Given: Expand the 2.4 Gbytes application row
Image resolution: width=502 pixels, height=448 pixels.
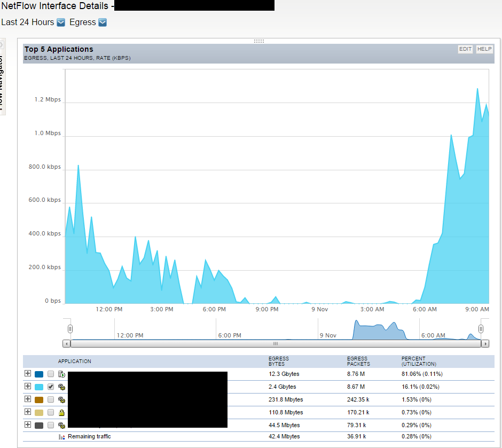Looking at the screenshot, I should 28,386.
